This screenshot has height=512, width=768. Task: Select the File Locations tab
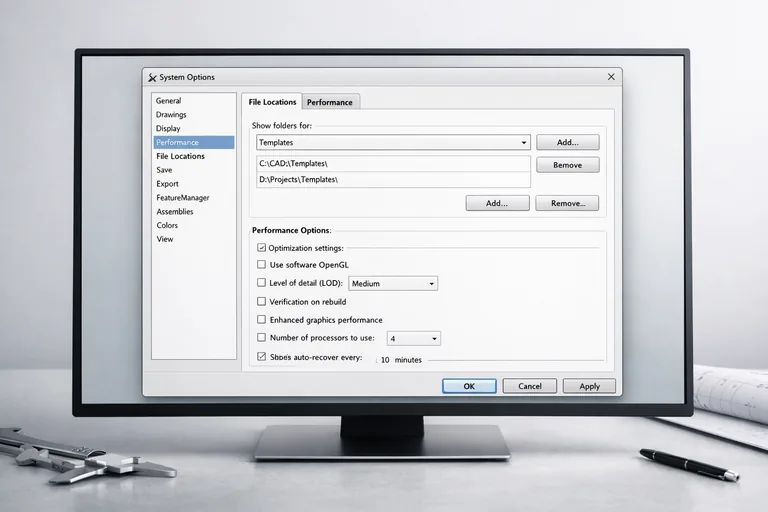(x=272, y=102)
